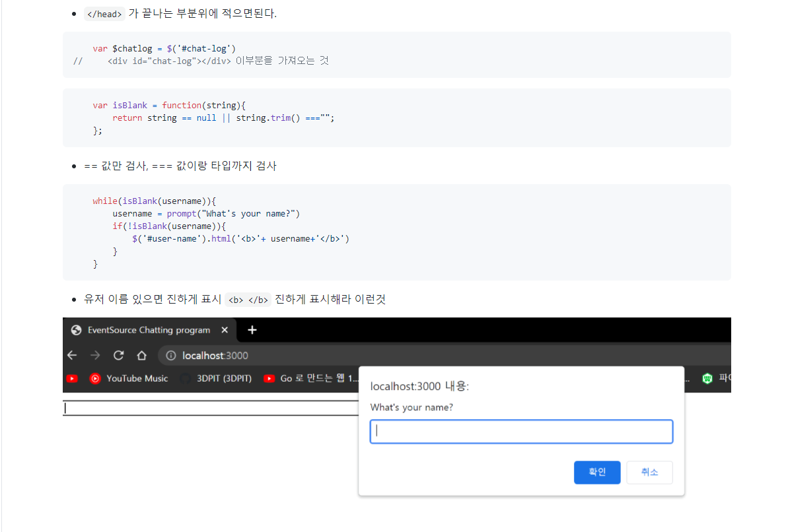
Task: Go to the browser home page
Action: pyautogui.click(x=142, y=356)
